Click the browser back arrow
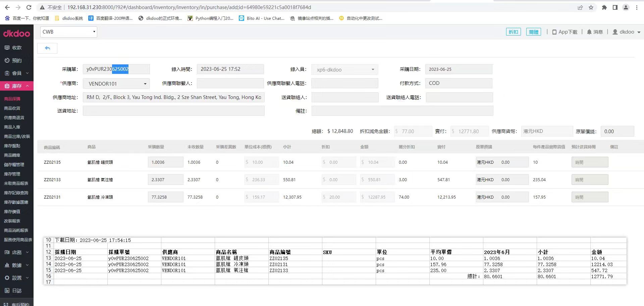The width and height of the screenshot is (644, 306). click(x=7, y=7)
